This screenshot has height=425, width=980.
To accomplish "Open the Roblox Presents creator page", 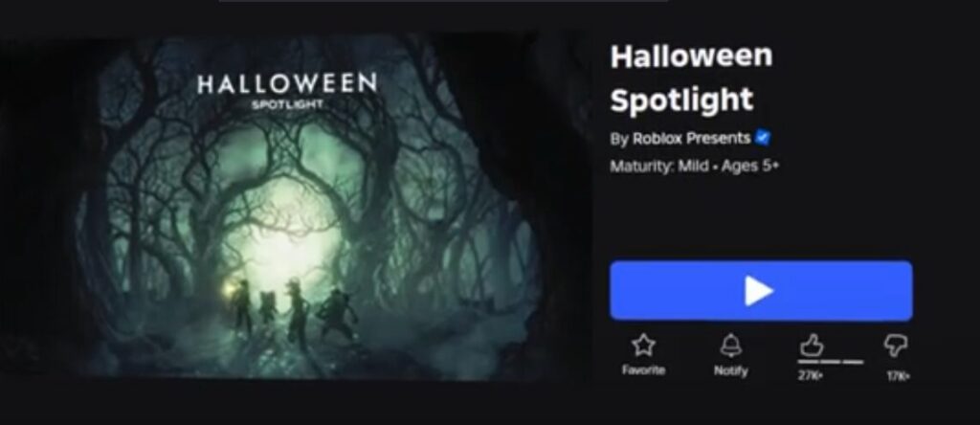I will [692, 138].
